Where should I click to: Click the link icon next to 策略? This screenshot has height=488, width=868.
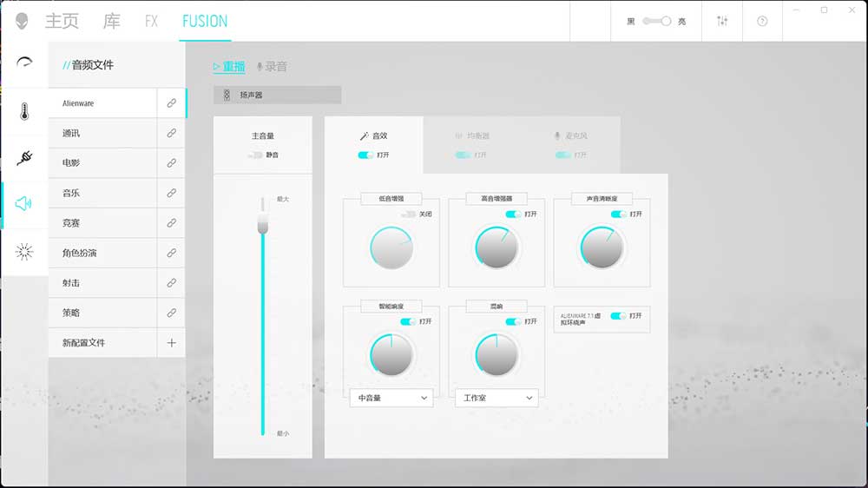coord(172,313)
